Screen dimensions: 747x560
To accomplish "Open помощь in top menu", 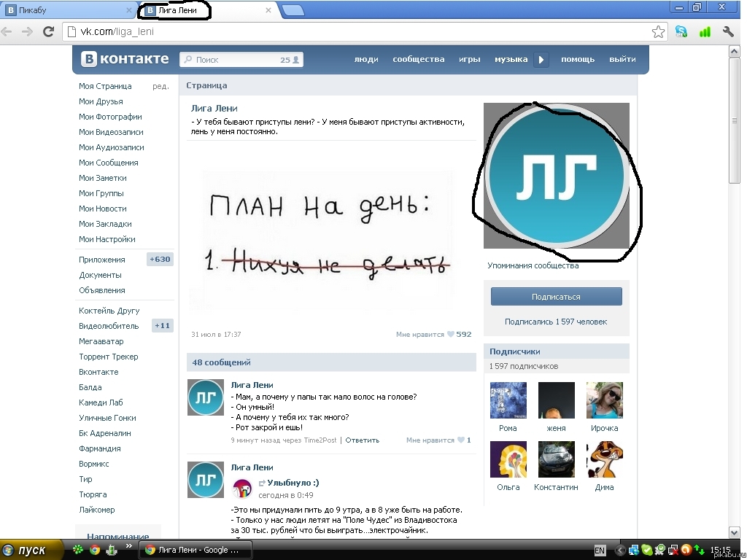I will (578, 59).
